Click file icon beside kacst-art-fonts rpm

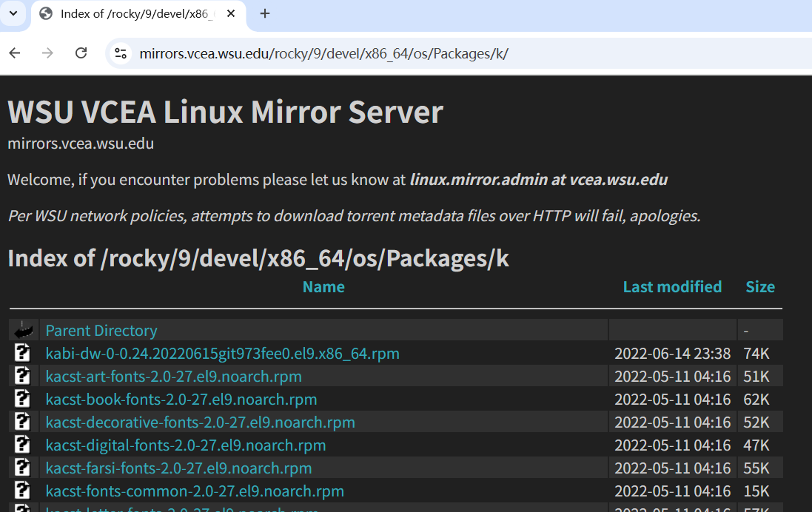coord(22,375)
